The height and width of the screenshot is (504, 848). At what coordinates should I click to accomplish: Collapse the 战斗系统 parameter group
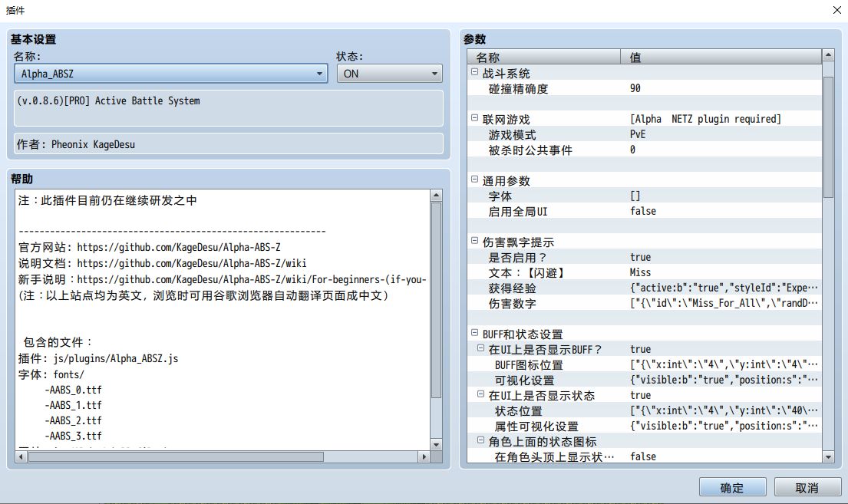(x=475, y=72)
